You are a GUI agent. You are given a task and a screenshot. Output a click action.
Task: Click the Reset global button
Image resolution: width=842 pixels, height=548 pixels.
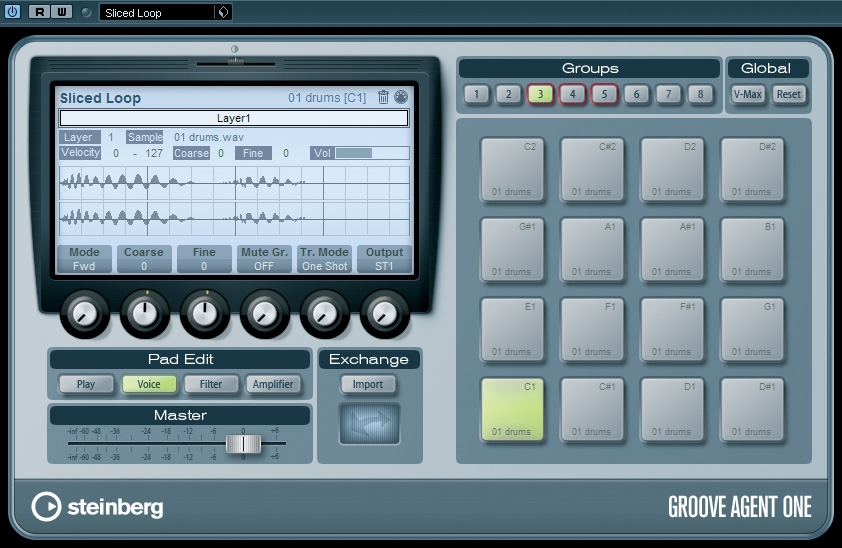[788, 94]
